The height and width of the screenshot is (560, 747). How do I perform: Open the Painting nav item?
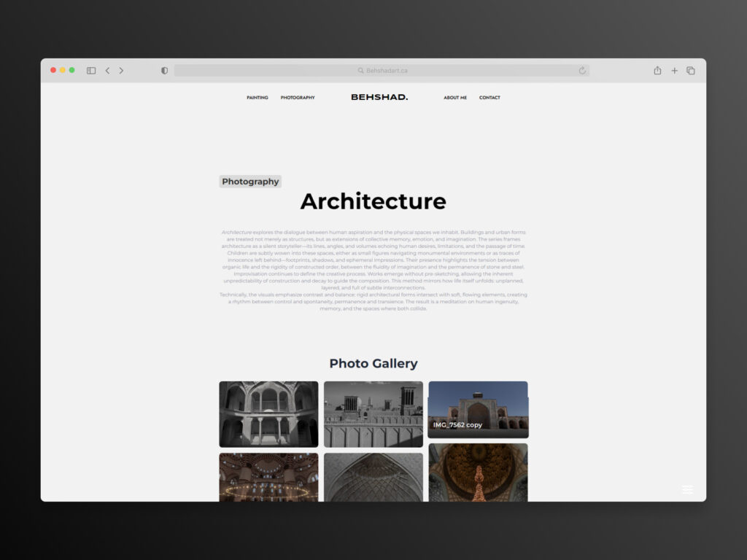(258, 98)
